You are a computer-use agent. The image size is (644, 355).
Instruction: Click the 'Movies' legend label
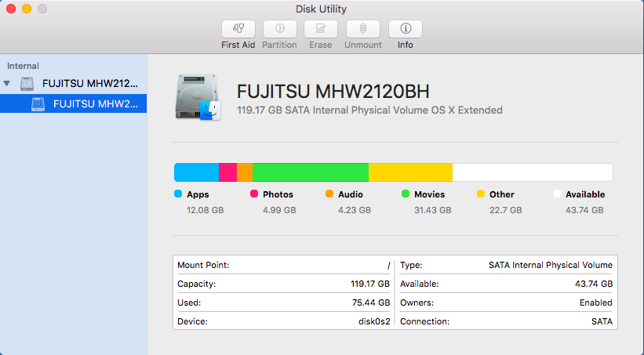tap(430, 194)
